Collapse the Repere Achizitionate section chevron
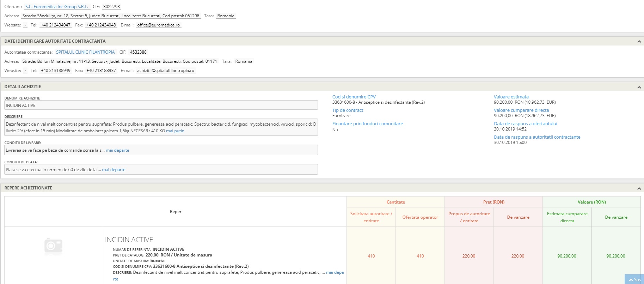The image size is (644, 284). point(639,188)
